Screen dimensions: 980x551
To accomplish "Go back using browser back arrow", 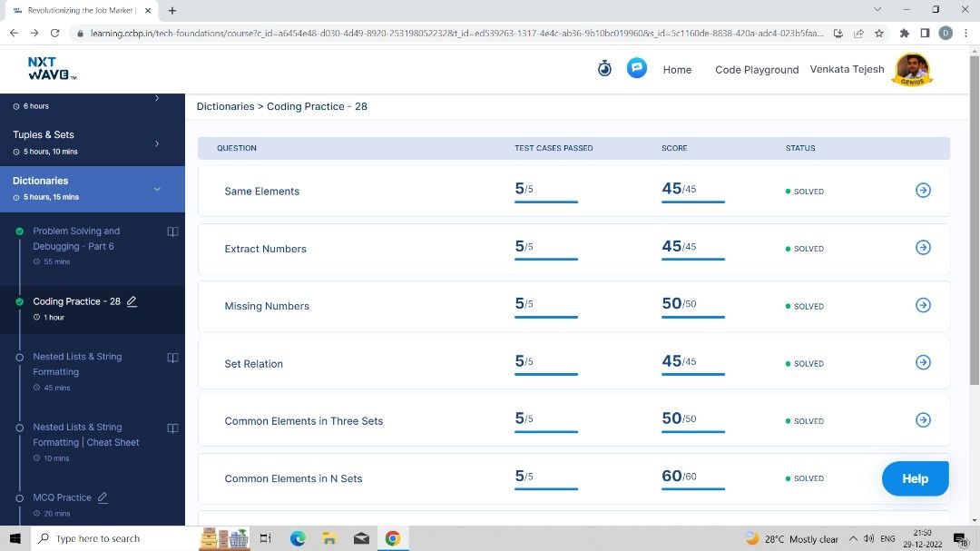I will tap(14, 34).
